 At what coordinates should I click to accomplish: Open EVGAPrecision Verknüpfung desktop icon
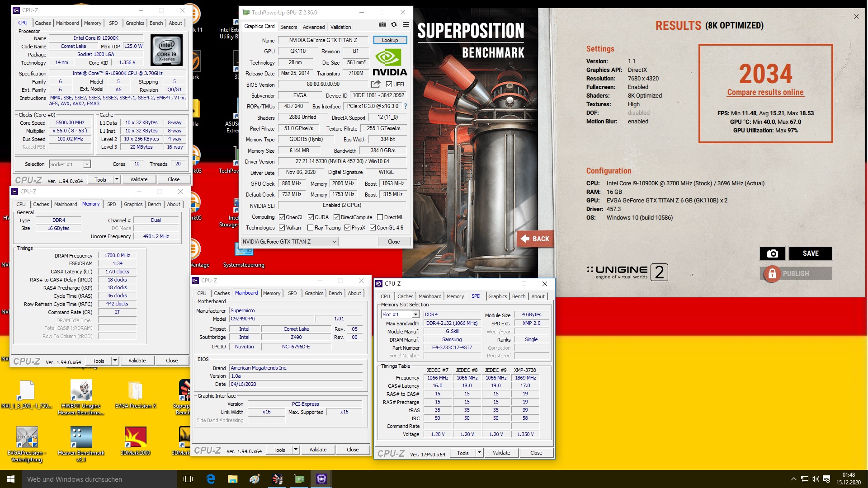coord(27,444)
